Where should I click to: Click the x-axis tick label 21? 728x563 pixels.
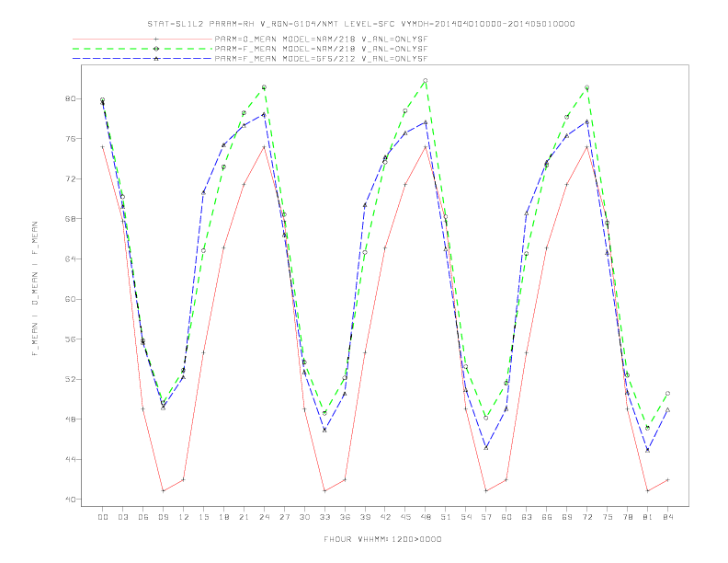point(244,517)
